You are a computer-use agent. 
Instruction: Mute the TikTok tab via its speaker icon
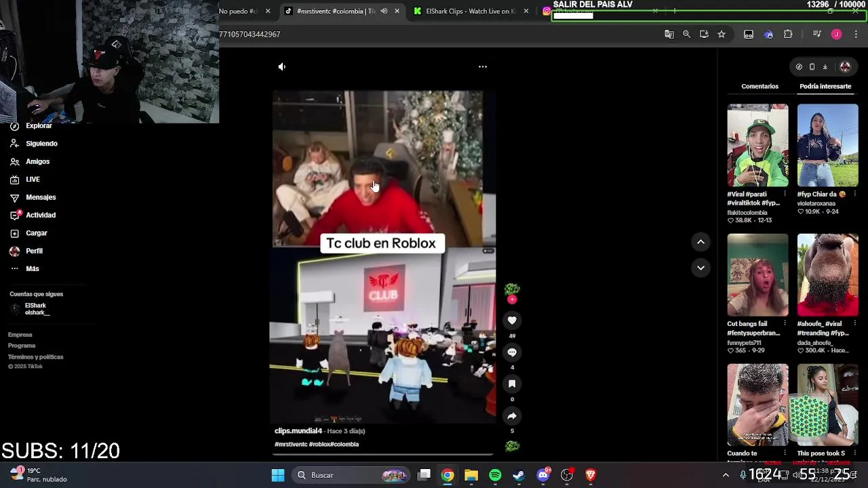[x=384, y=11]
